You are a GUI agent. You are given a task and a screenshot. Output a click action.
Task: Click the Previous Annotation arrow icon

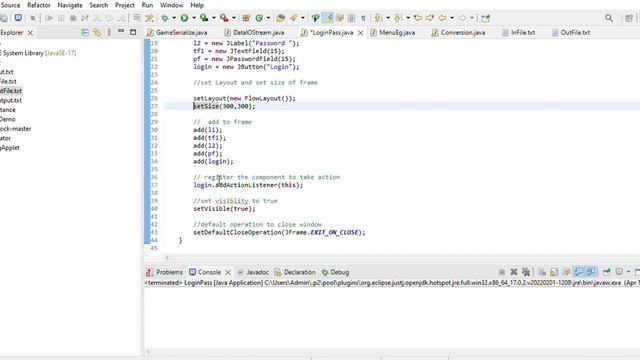pyautogui.click(x=398, y=18)
